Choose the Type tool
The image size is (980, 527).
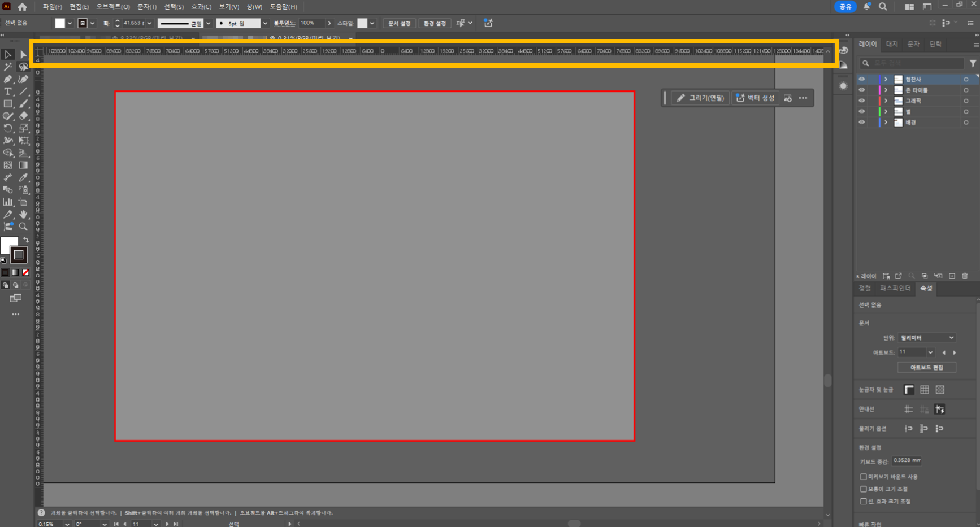pos(7,92)
